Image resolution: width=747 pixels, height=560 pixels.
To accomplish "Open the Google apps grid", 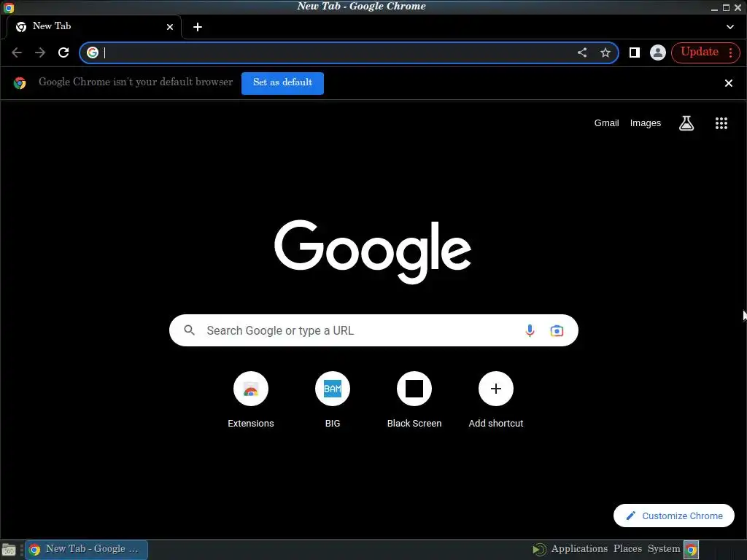I will coord(721,123).
